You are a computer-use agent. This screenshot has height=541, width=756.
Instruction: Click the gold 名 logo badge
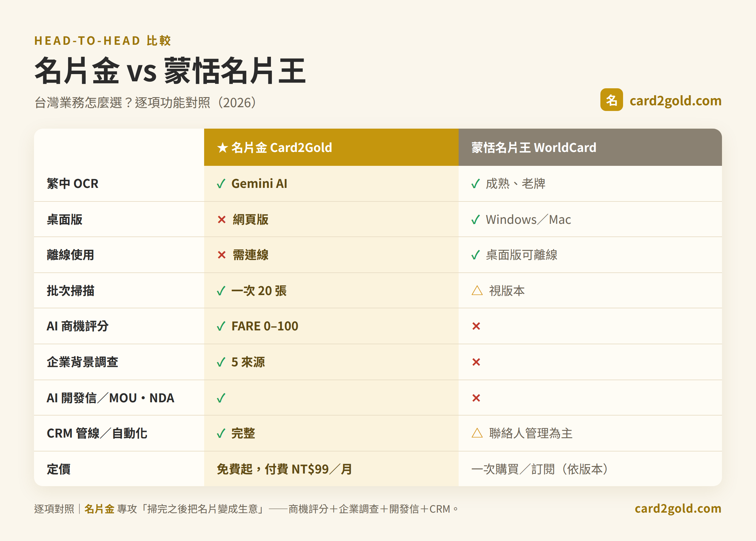click(x=611, y=100)
